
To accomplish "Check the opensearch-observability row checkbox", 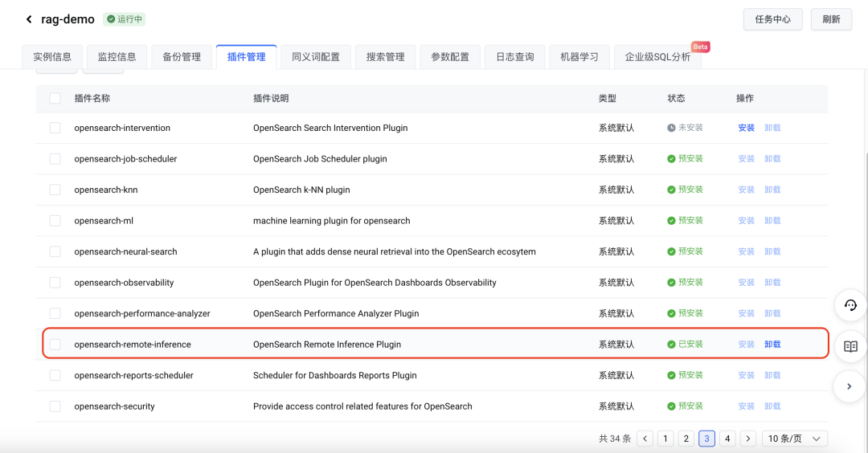I will tap(55, 283).
